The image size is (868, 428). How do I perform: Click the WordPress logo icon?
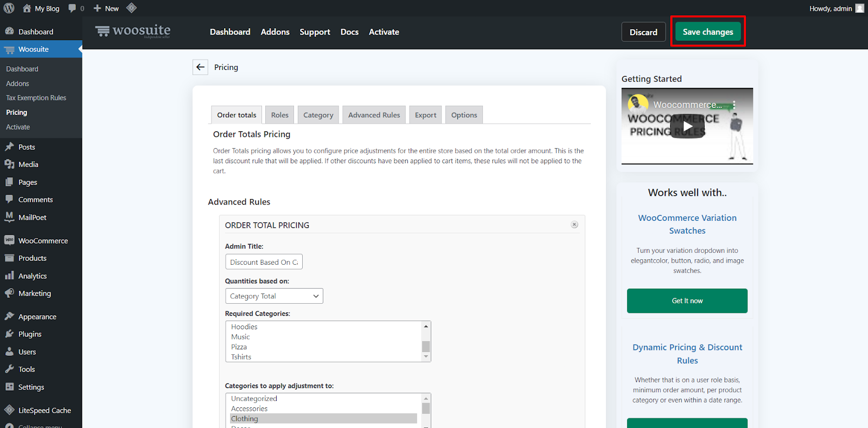click(x=9, y=8)
